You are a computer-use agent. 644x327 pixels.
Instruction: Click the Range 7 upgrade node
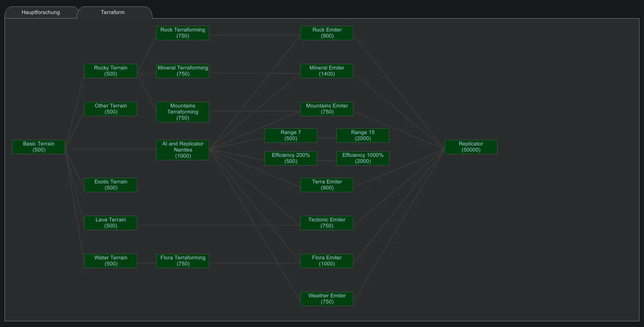point(291,136)
